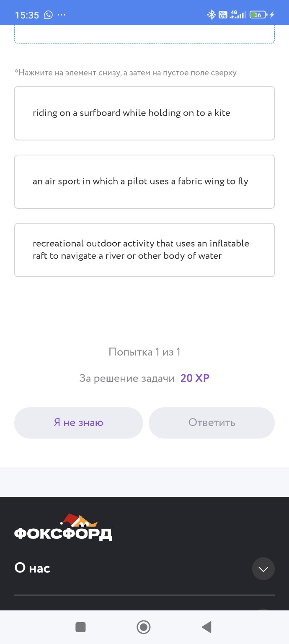Tap the home navigation button
Image resolution: width=289 pixels, height=644 pixels.
click(143, 627)
